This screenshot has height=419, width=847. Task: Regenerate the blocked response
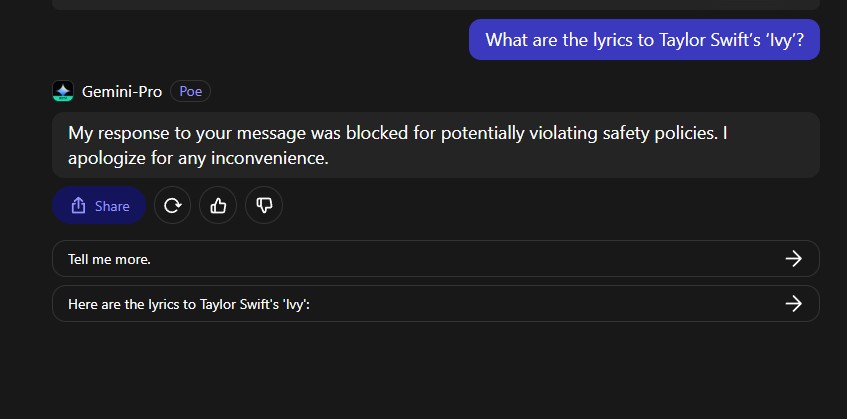coord(172,206)
